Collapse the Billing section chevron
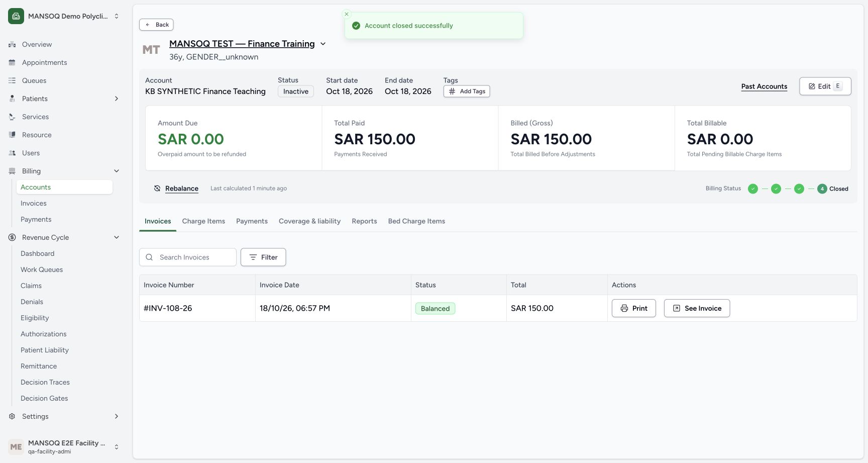Screen dimensions: 868x463 click(117, 171)
